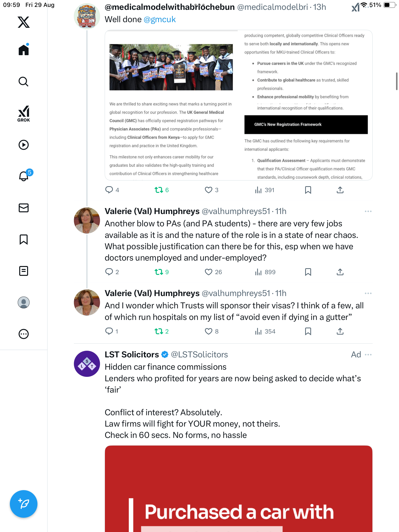Open sidebar Lists menu item
The width and height of the screenshot is (399, 532).
coord(24,271)
